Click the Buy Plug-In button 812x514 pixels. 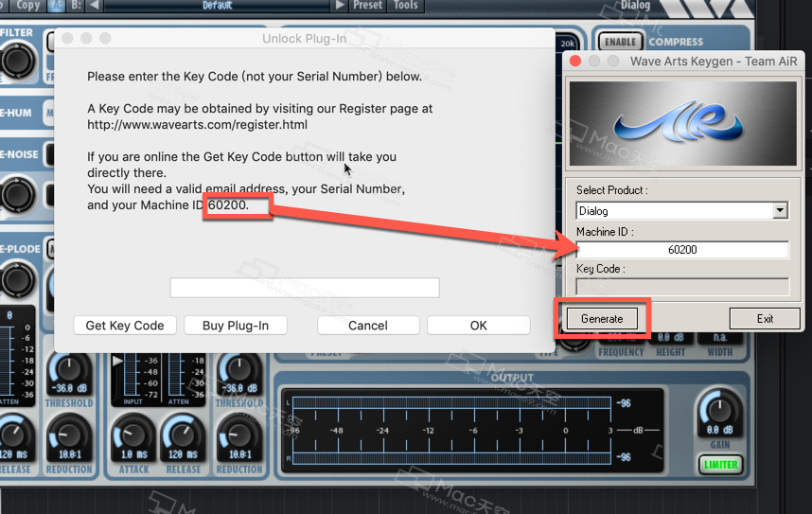[236, 326]
